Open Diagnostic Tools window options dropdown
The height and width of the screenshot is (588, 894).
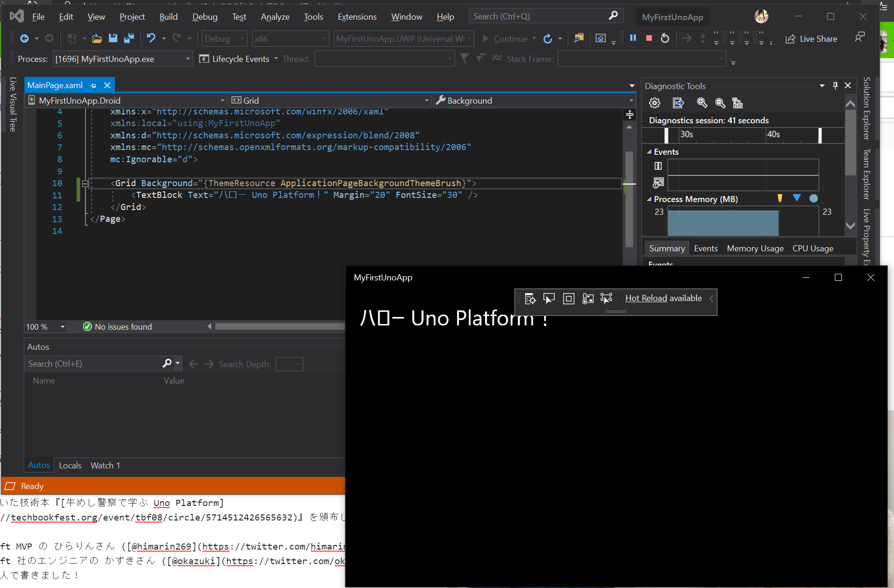(822, 86)
